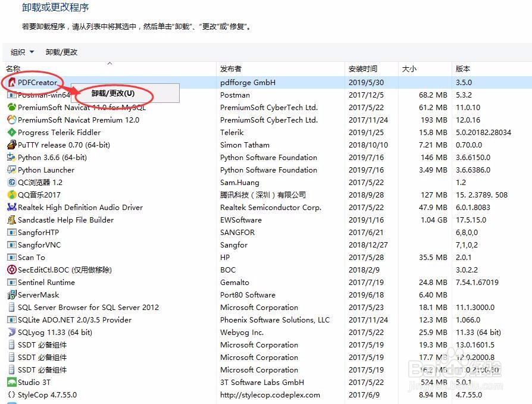Click publisher 腾讯科技(深圳)有限公司
Image resolution: width=532 pixels, height=404 pixels.
[263, 195]
